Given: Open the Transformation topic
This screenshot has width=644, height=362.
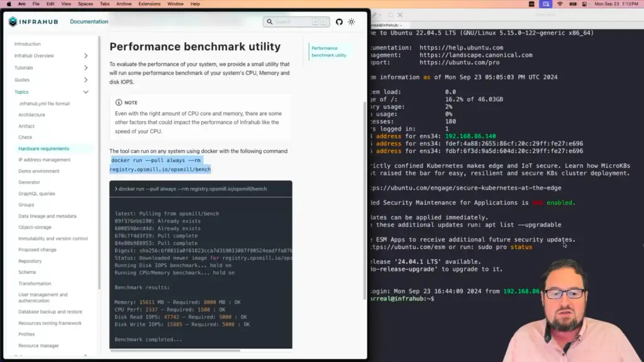Looking at the screenshot, I should pos(35,283).
